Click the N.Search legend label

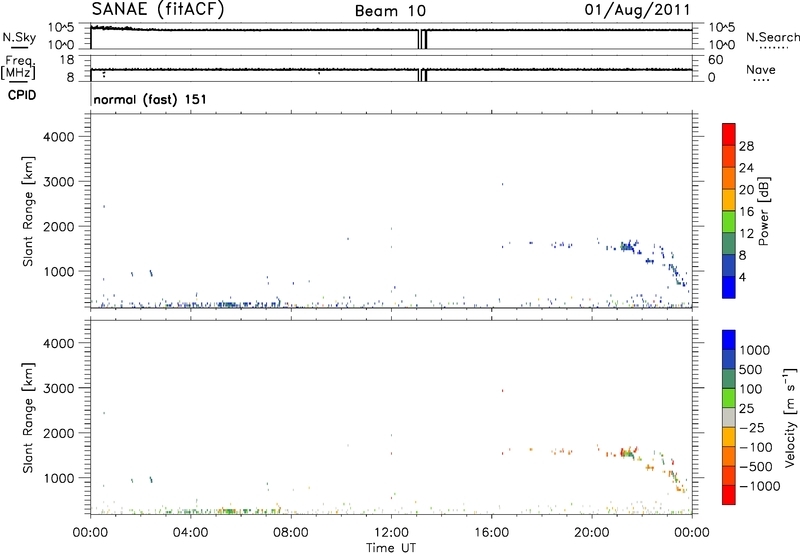point(772,37)
